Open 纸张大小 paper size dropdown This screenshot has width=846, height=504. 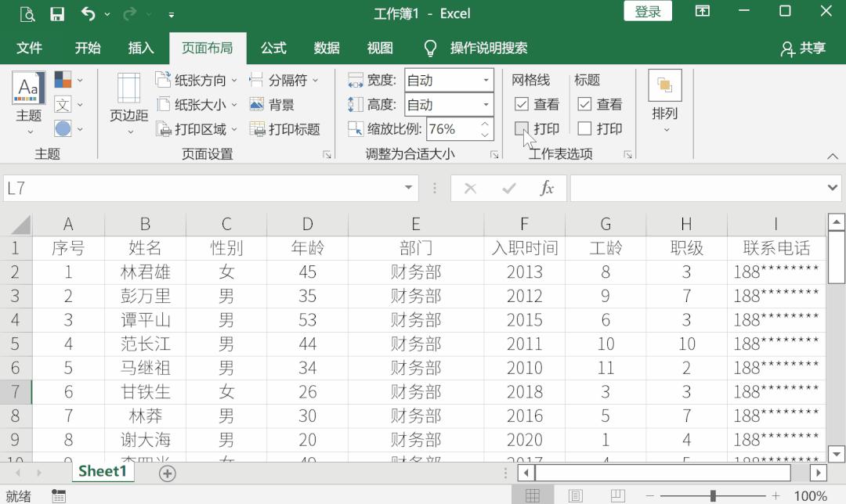[x=197, y=105]
